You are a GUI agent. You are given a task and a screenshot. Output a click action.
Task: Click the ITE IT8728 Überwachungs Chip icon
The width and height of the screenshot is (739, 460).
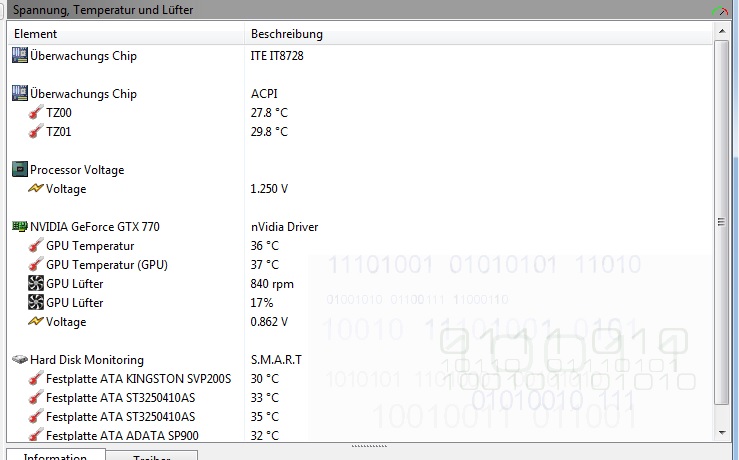click(x=19, y=55)
